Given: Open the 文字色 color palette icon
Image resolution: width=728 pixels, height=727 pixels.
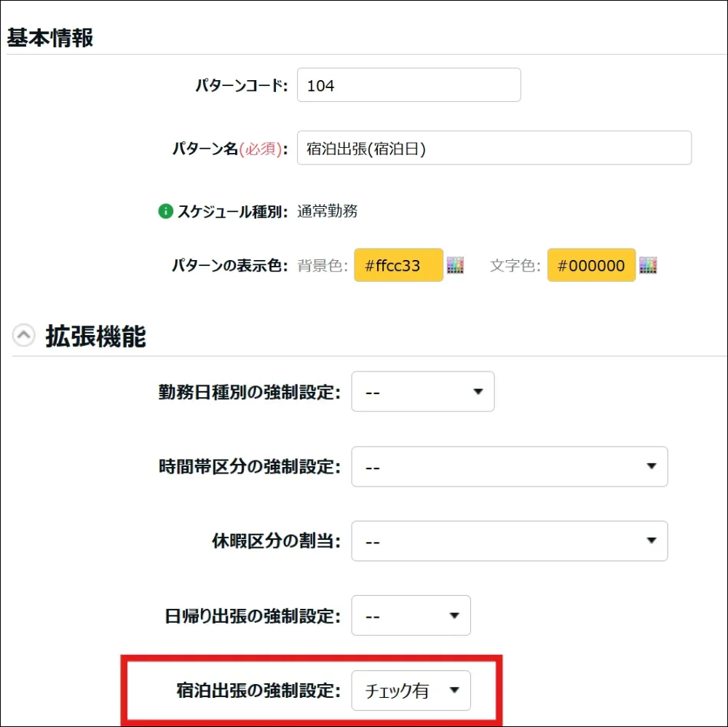Looking at the screenshot, I should point(648,266).
